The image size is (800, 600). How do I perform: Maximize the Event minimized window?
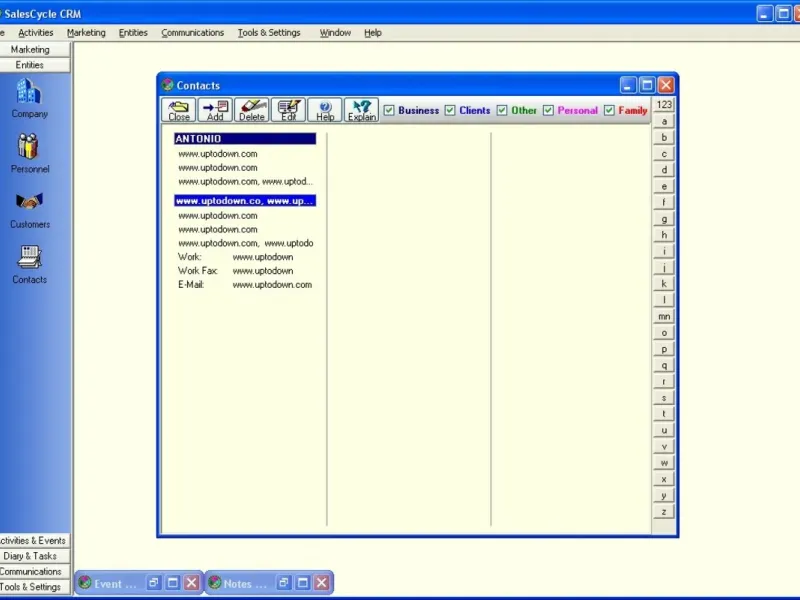[x=173, y=583]
